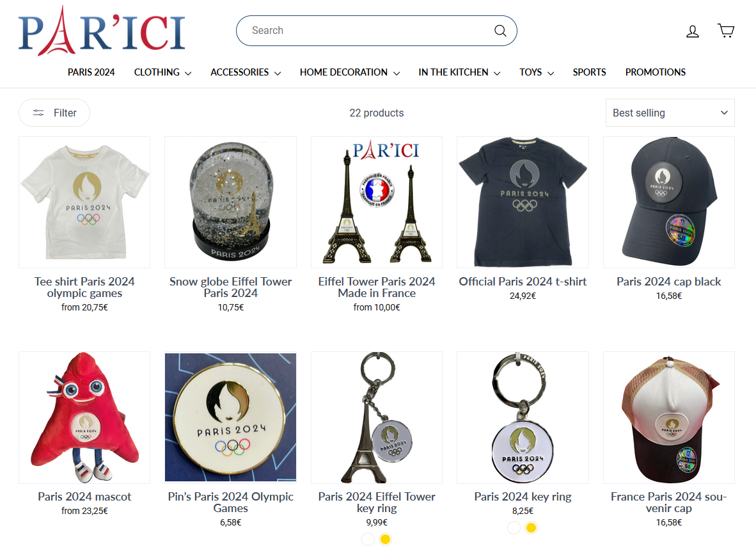Click the Pin's Paris 2024 product image
The image size is (756, 546).
[230, 418]
